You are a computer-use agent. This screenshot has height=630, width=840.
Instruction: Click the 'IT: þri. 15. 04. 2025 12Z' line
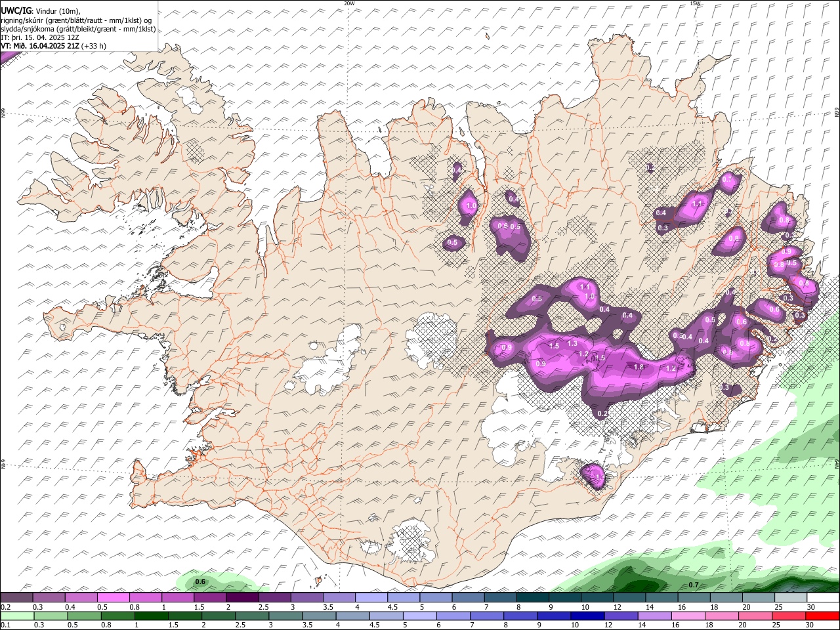[x=40, y=37]
